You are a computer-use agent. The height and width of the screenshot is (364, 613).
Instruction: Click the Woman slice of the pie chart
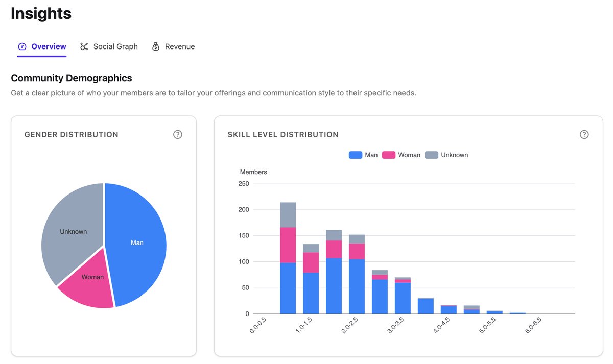point(92,277)
